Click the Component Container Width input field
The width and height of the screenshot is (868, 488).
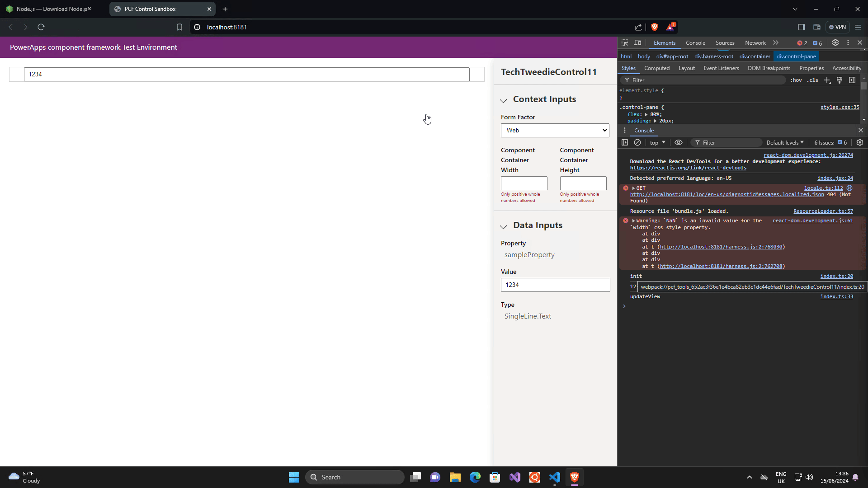(524, 183)
